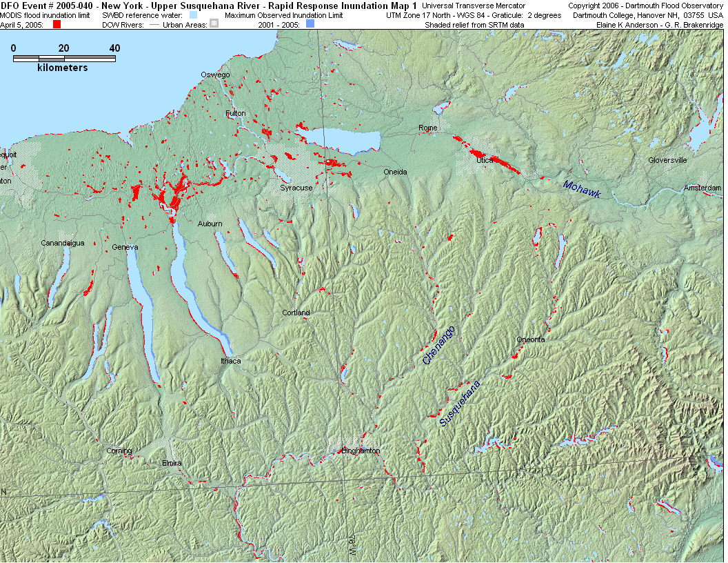Viewport: 728px width, 563px height.
Task: Select the Mohawk river label
Action: 582,189
